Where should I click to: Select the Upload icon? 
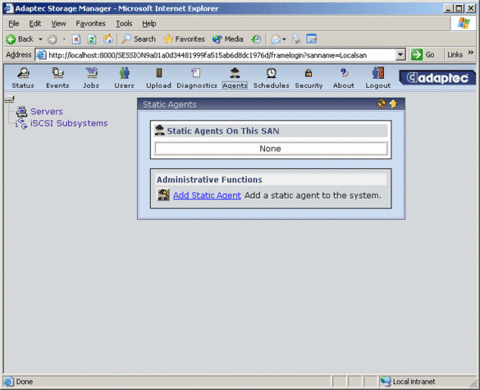159,73
